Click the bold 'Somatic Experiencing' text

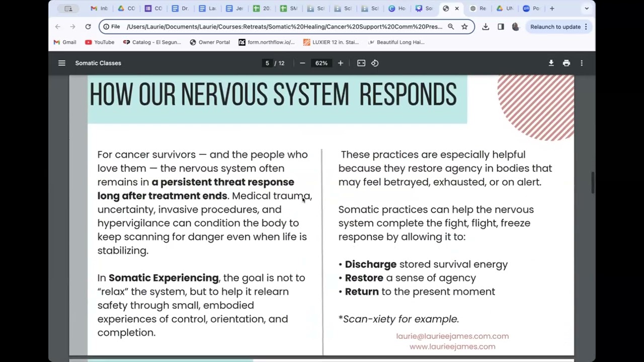click(x=164, y=278)
